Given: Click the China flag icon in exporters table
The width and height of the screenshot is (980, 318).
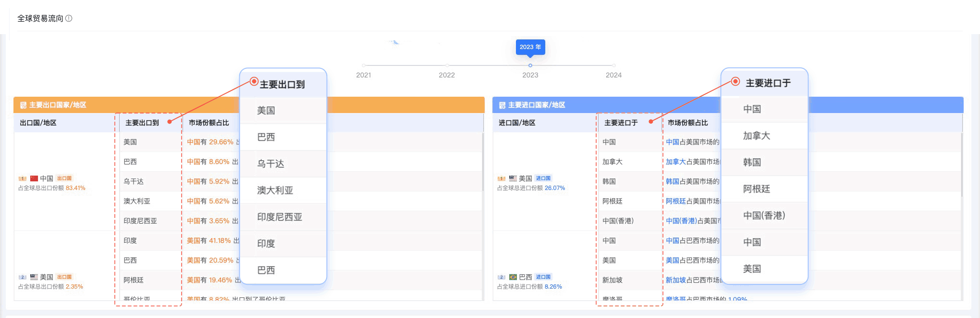Looking at the screenshot, I should point(34,178).
